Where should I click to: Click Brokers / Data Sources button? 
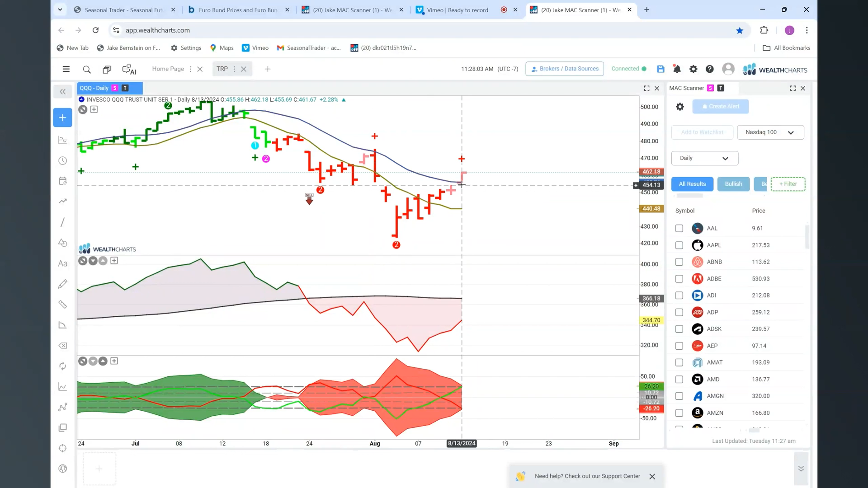(x=565, y=69)
